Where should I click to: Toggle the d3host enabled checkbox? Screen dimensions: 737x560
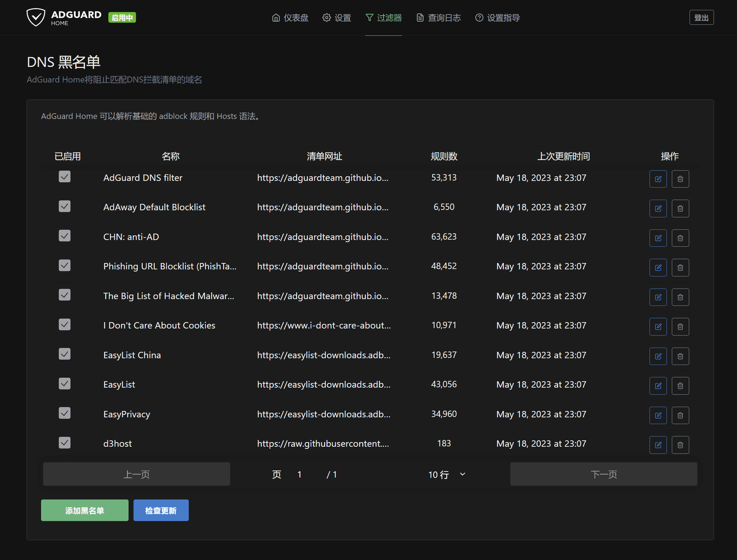[x=64, y=442]
